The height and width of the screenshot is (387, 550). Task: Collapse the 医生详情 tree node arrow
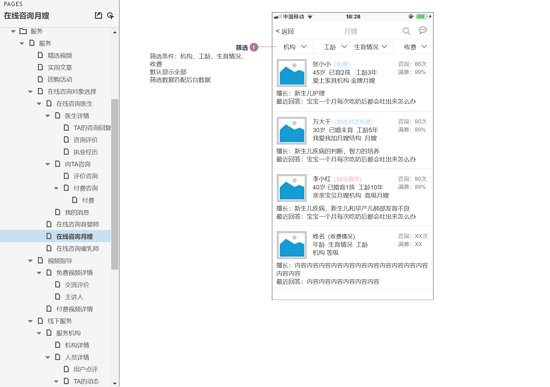tap(48, 116)
